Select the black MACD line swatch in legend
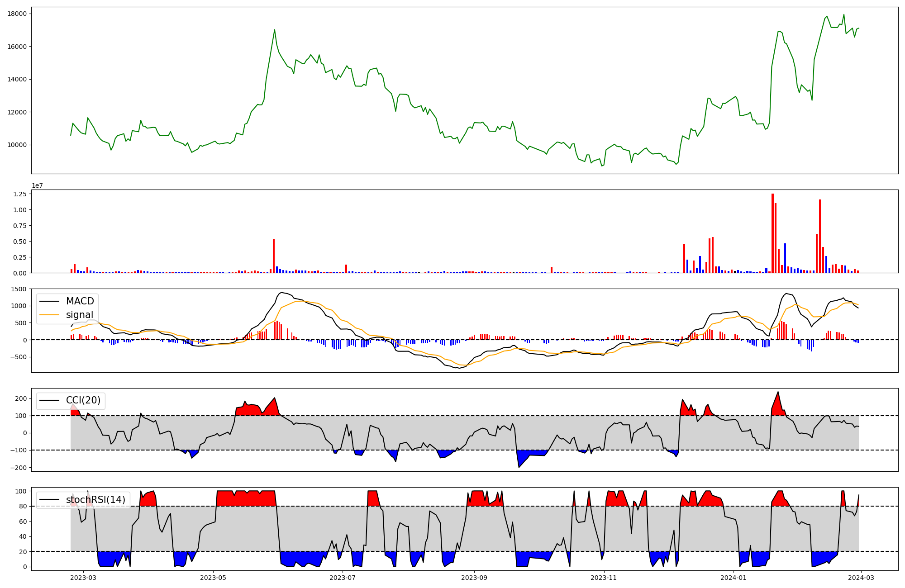This screenshot has width=905, height=588. pos(49,301)
